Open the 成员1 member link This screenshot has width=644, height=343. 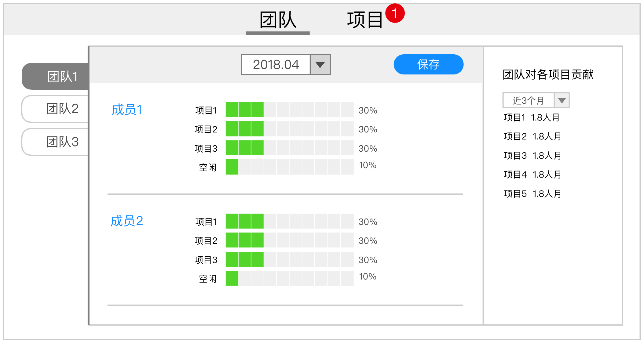point(127,110)
